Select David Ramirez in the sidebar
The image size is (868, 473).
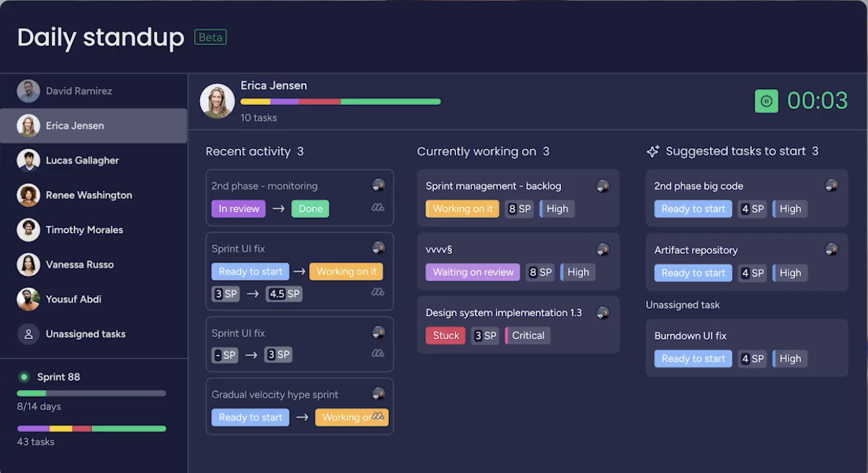point(79,92)
